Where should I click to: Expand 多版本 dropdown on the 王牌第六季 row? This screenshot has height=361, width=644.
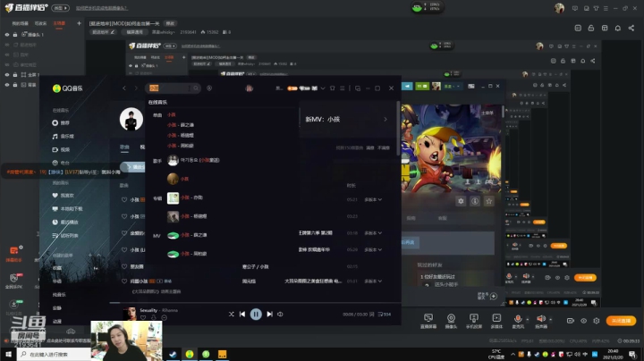coord(373,233)
